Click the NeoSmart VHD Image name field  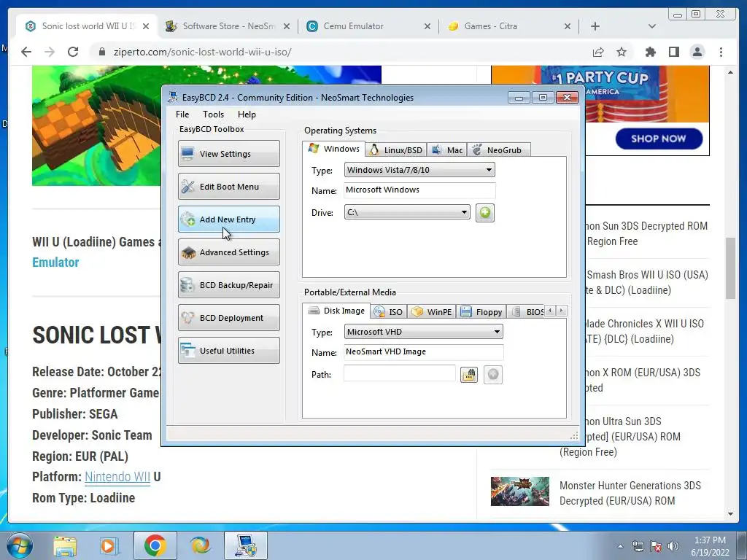pos(423,352)
